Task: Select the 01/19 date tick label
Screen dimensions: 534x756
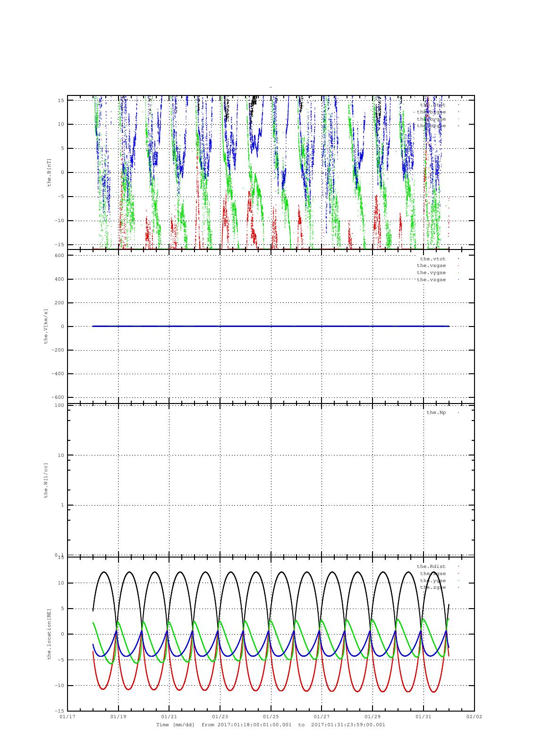Action: pos(119,717)
